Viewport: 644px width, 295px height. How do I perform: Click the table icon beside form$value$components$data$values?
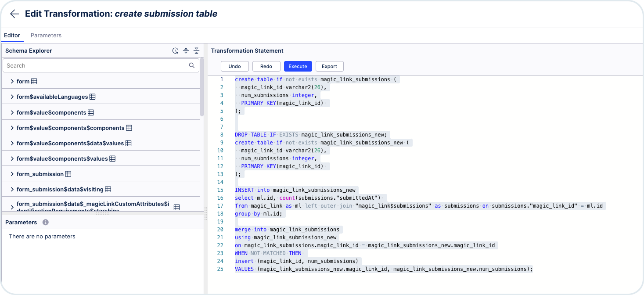tap(129, 143)
